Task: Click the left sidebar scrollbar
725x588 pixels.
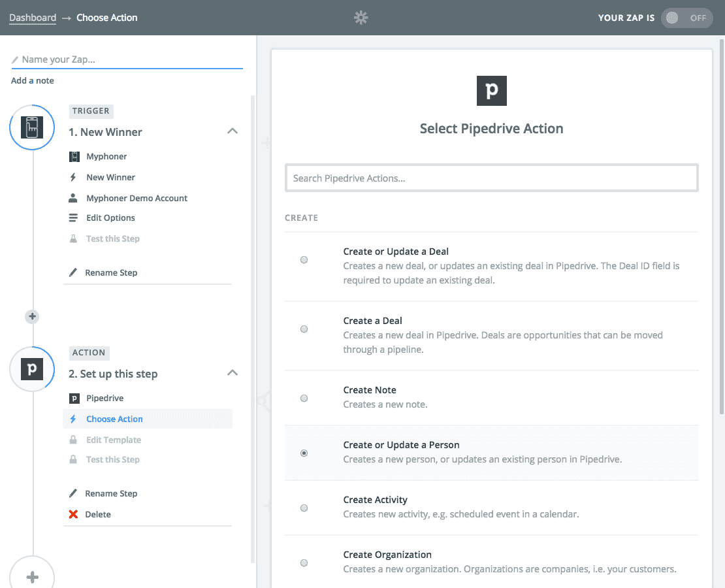Action: tap(253, 329)
